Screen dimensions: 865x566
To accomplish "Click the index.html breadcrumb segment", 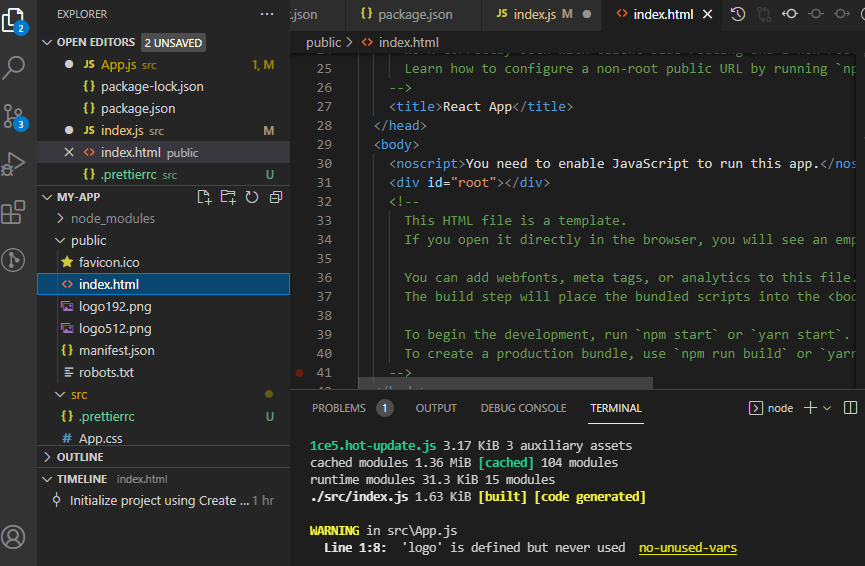I will point(408,42).
